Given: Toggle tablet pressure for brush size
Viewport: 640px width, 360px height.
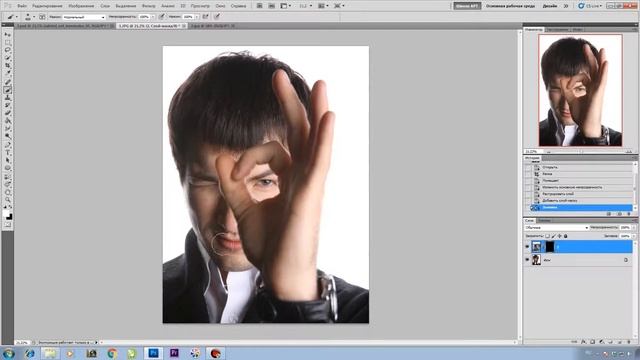Looking at the screenshot, I should 217,17.
